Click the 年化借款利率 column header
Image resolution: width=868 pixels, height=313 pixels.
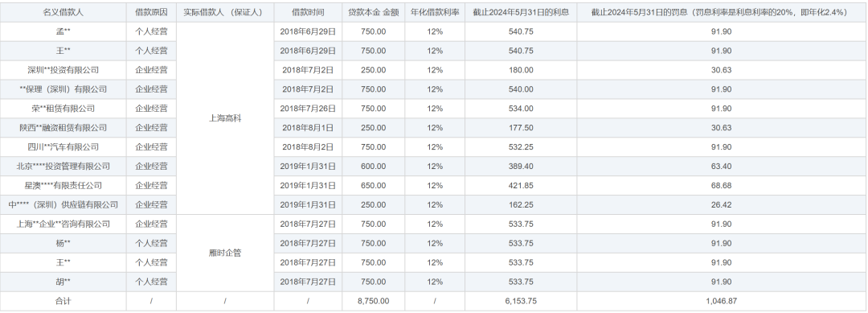point(435,12)
